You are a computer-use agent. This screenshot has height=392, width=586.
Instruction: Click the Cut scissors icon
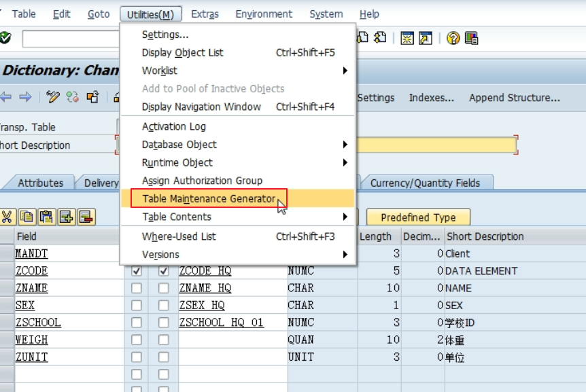click(x=7, y=217)
